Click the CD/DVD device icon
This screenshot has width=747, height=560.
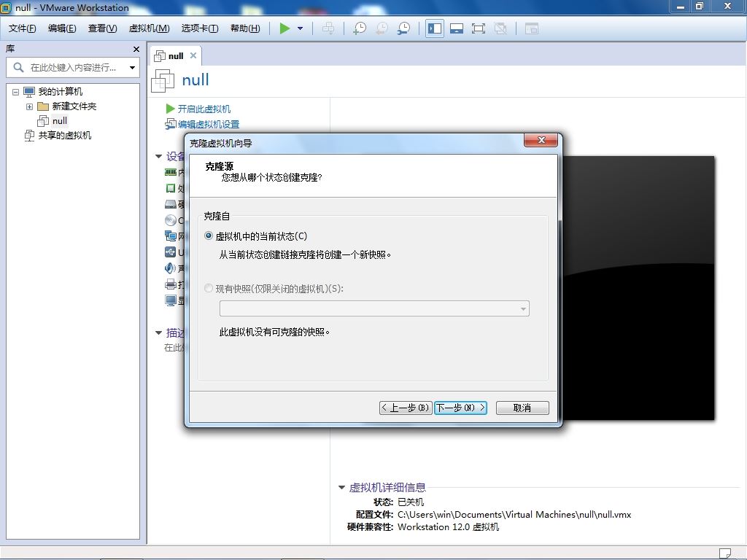point(171,220)
